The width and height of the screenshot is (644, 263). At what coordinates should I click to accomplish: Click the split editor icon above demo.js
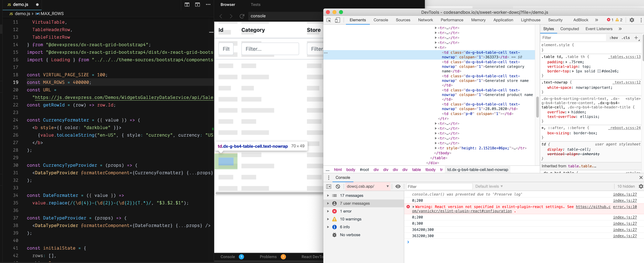coord(187,4)
